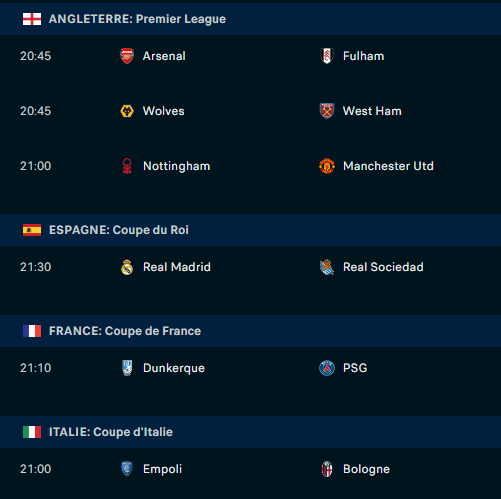Open the FRANCE: Coupe de France header
The height and width of the screenshot is (499, 501).
point(250,331)
